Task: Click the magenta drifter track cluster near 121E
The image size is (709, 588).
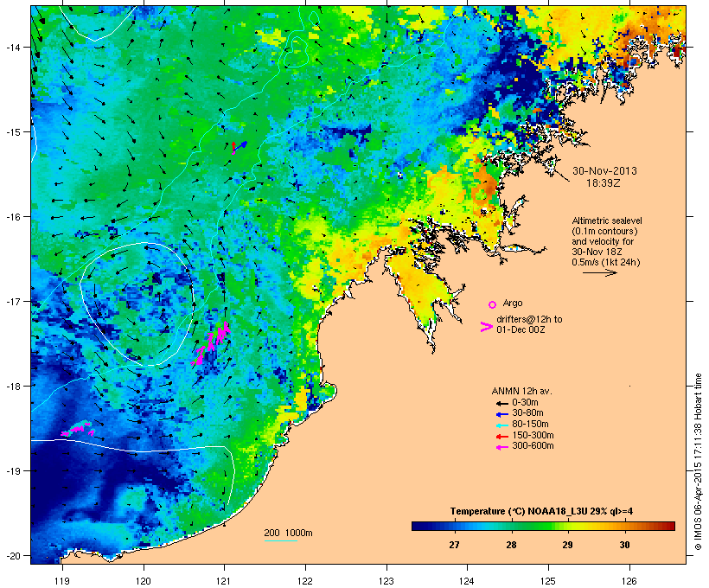Action: pyautogui.click(x=211, y=342)
